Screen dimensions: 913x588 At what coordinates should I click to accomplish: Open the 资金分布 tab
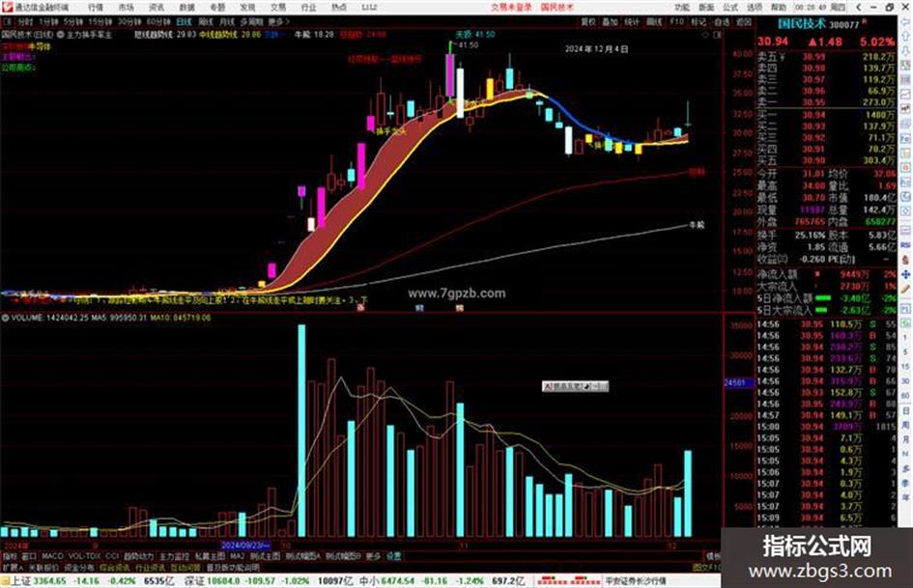[x=79, y=568]
